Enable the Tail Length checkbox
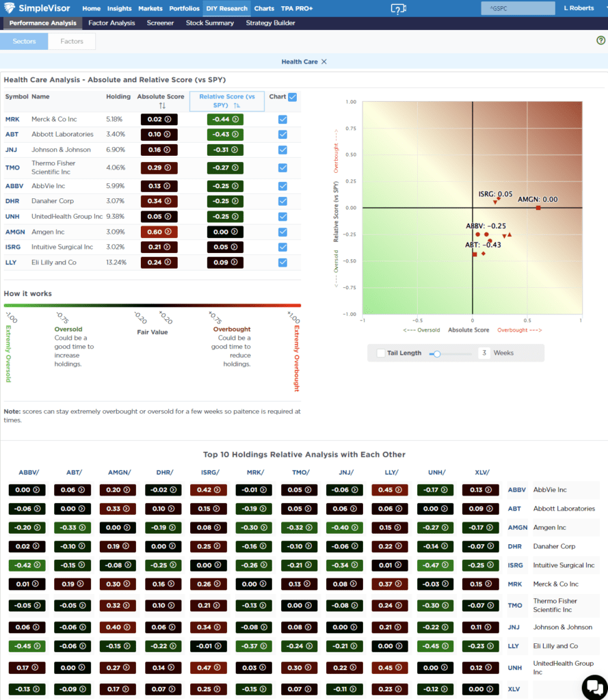The width and height of the screenshot is (608, 700). [x=382, y=354]
